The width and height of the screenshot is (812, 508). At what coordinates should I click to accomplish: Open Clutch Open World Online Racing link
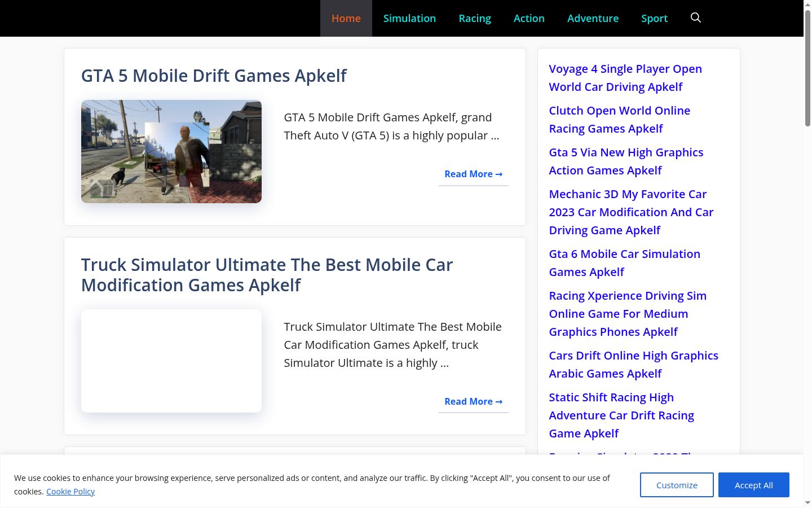pyautogui.click(x=619, y=120)
